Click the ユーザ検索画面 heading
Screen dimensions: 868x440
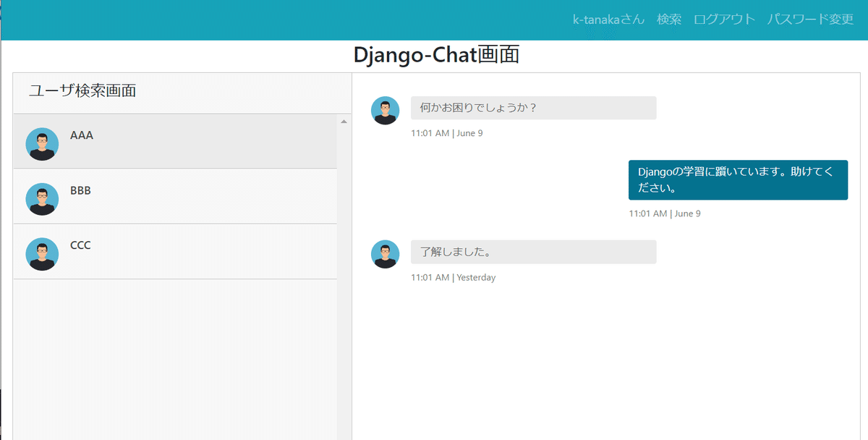coord(82,90)
